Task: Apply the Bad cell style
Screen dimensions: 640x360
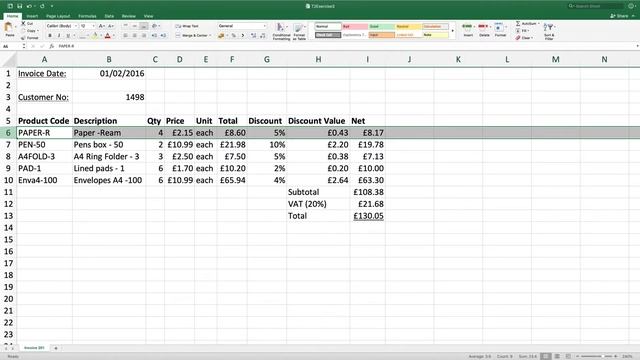Action: pyautogui.click(x=355, y=26)
